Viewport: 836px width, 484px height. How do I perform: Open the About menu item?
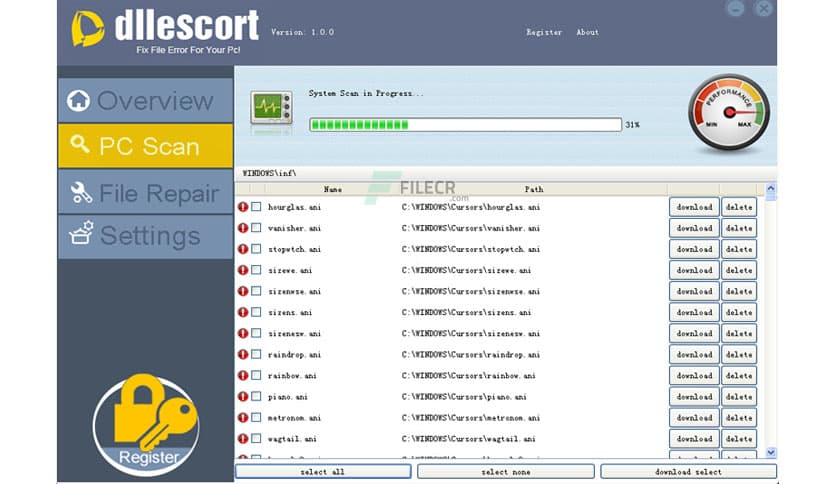588,32
